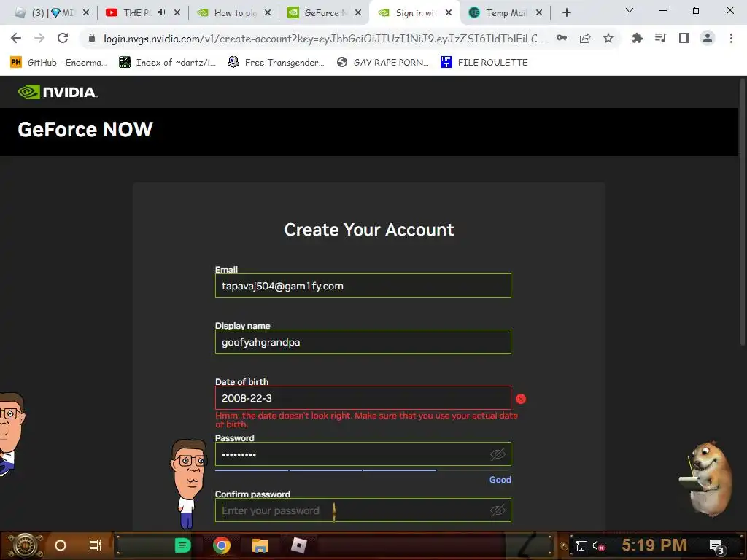
Task: Open the Cortana circle on taskbar
Action: [61, 545]
